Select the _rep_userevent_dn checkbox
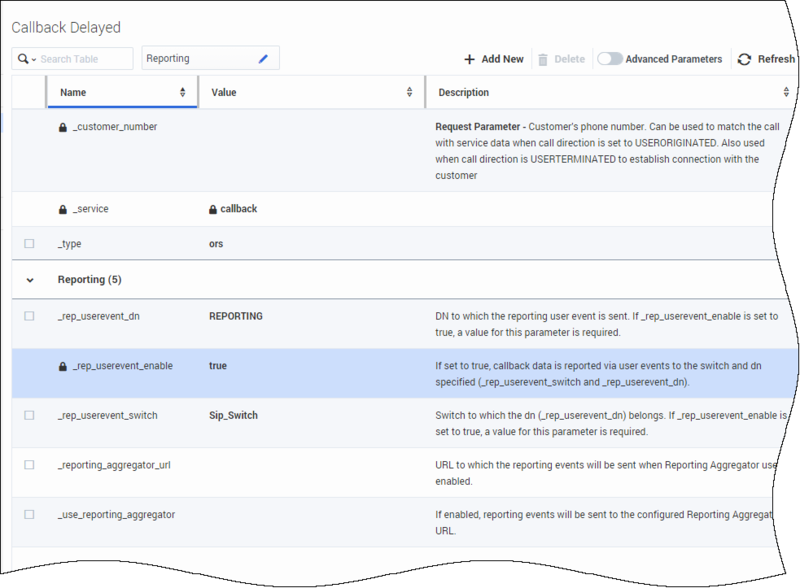Screen dimensions: 800x588 29,316
